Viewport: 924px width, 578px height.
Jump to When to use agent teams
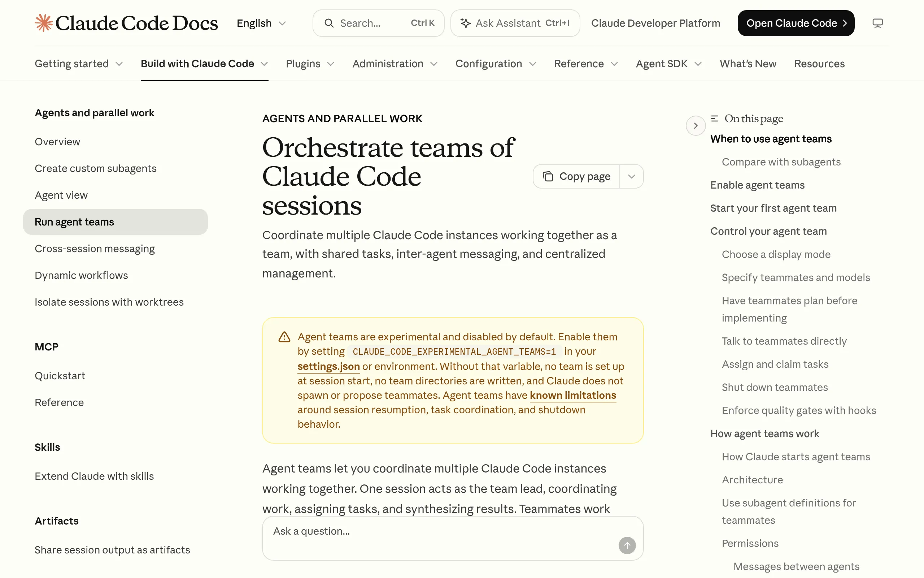(x=771, y=139)
